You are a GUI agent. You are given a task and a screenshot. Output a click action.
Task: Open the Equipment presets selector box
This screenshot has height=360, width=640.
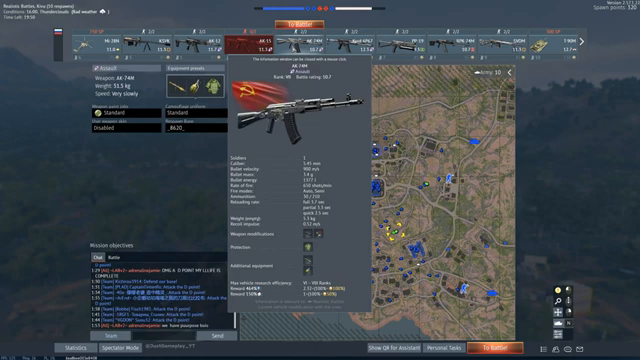coord(195,86)
